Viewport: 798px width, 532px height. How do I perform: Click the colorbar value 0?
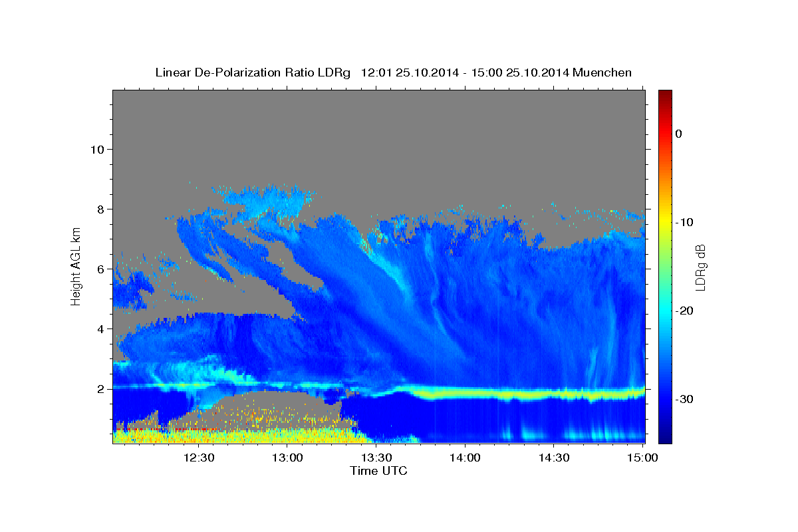pos(679,134)
